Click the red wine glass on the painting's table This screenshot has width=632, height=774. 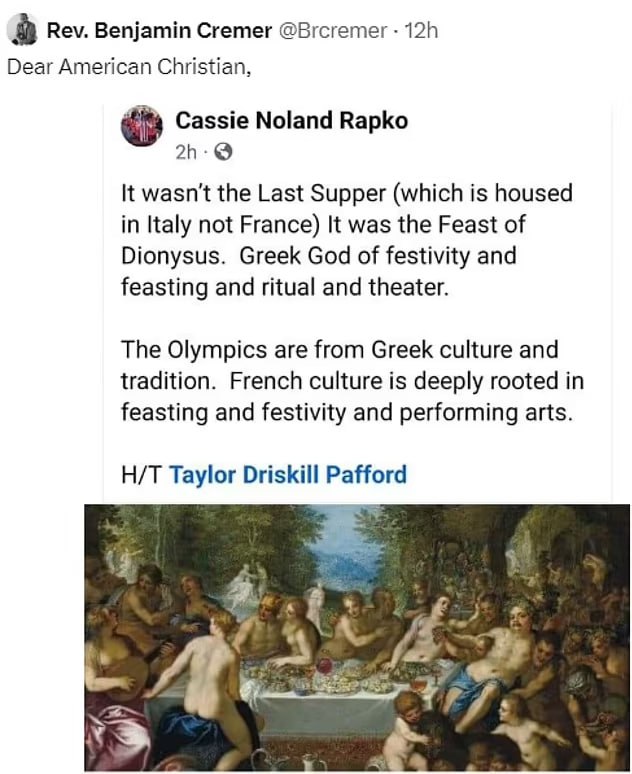[324, 667]
